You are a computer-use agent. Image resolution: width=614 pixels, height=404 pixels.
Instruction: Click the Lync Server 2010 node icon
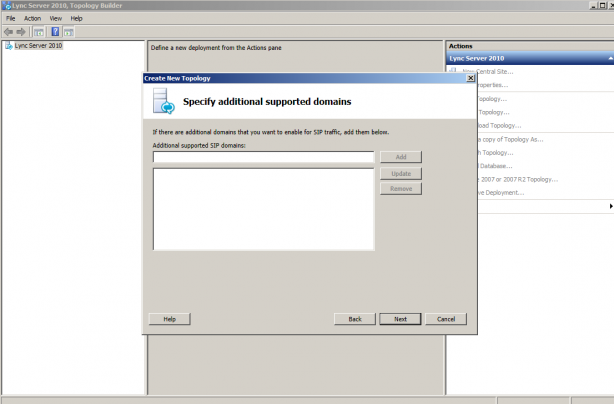pyautogui.click(x=9, y=46)
